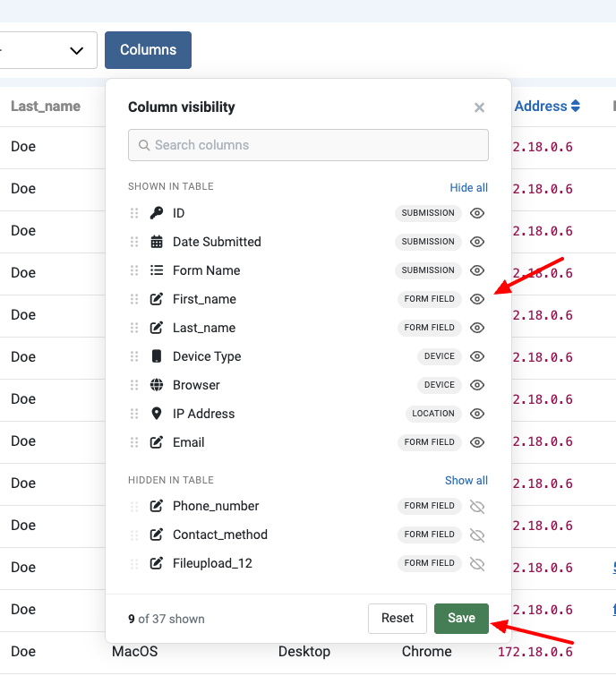Click the location pin icon beside IP Address
Screen dimensions: 616x676
click(157, 414)
